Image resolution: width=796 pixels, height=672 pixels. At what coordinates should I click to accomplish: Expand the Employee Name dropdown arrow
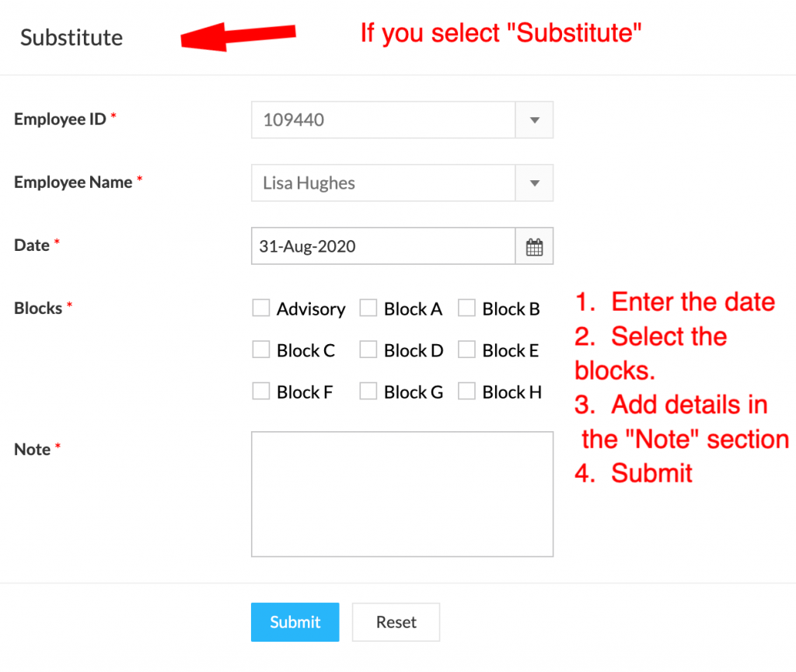(534, 183)
